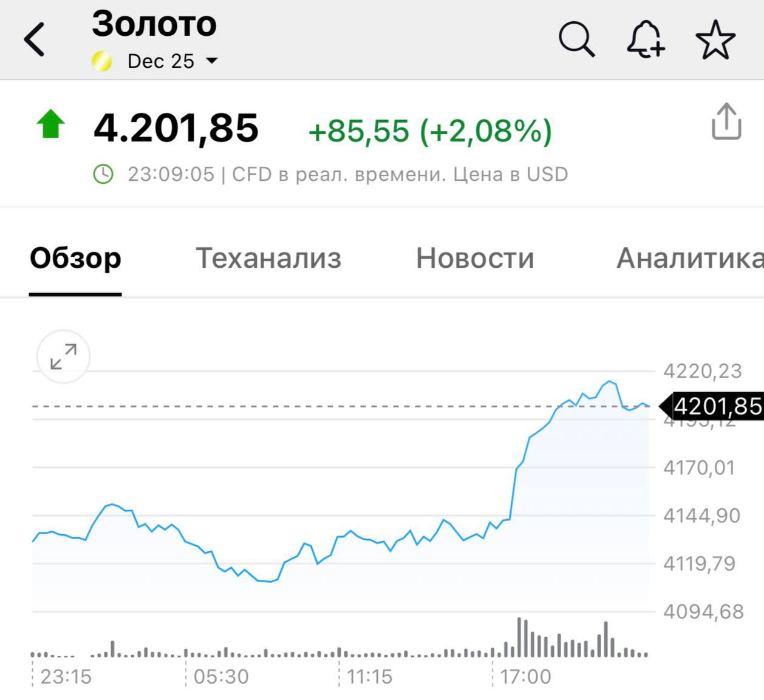
Task: Go back using the back arrow
Action: (35, 38)
